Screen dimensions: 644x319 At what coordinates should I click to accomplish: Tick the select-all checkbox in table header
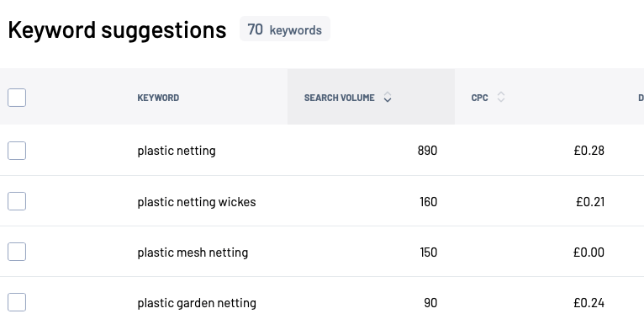(x=17, y=98)
